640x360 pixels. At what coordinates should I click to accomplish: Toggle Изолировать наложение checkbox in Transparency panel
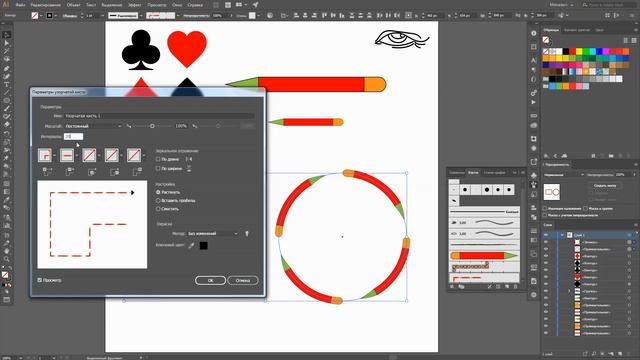point(545,208)
